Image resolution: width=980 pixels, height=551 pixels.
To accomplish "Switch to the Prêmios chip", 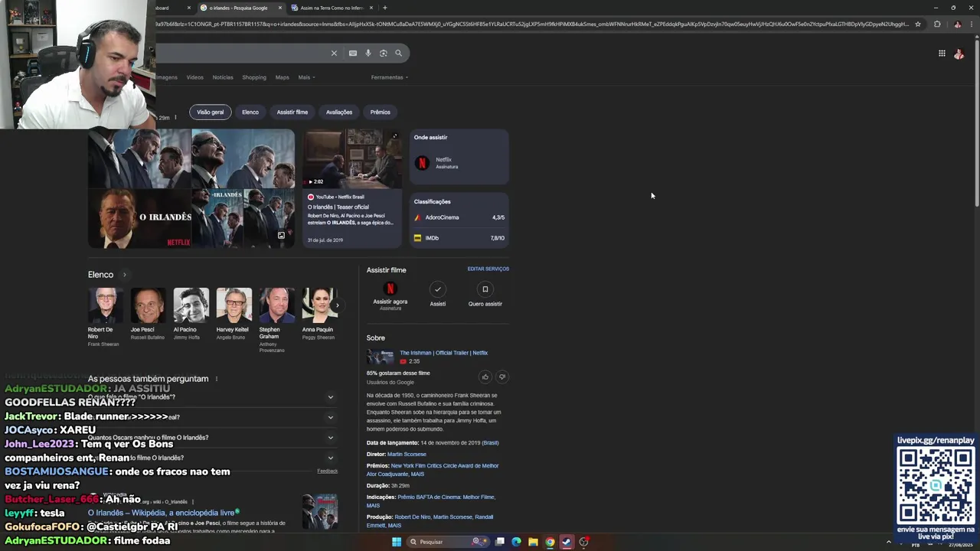I will [380, 112].
